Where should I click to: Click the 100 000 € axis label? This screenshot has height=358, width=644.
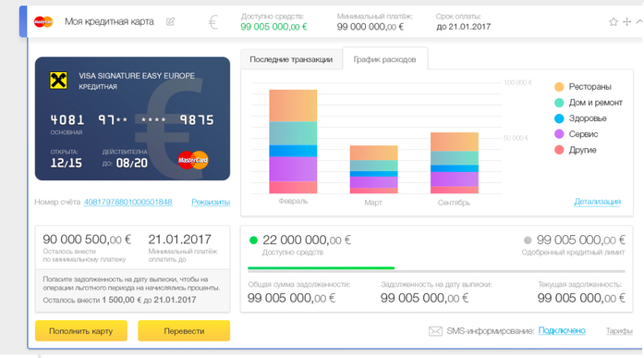pyautogui.click(x=518, y=82)
